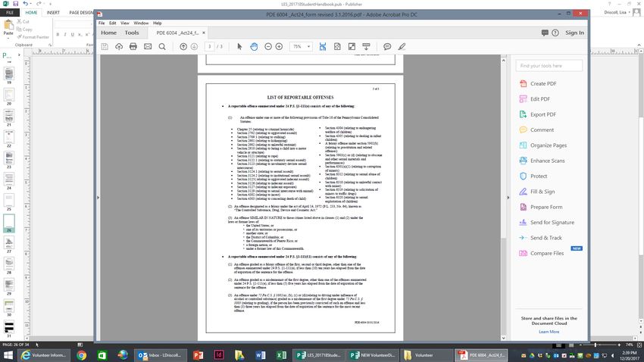
Task: Add a sticky note comment
Action: click(387, 47)
